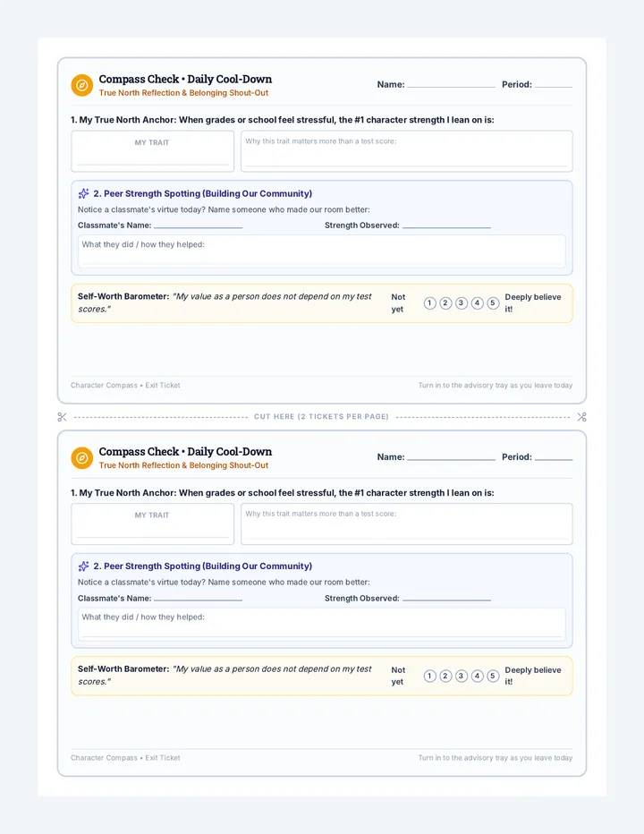Click the sparkle icon beside top Peer Strength Spotting
This screenshot has height=834, width=644.
[x=83, y=193]
